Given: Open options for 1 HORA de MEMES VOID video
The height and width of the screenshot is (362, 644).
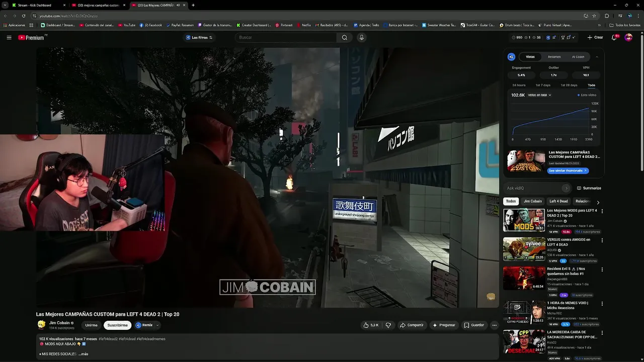Looking at the screenshot, I should click(x=602, y=304).
